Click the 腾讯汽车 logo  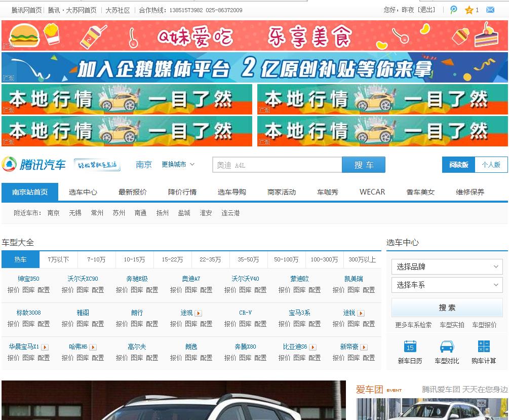click(x=34, y=164)
